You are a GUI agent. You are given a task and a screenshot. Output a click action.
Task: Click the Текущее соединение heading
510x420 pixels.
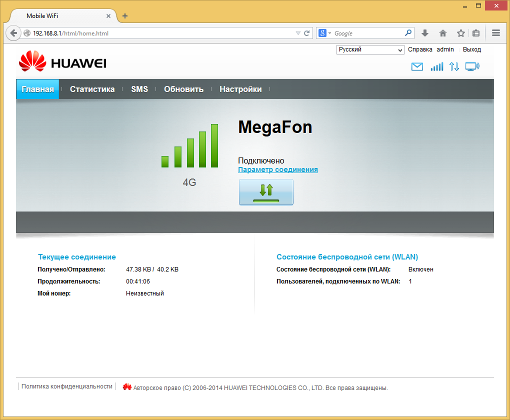(x=77, y=257)
